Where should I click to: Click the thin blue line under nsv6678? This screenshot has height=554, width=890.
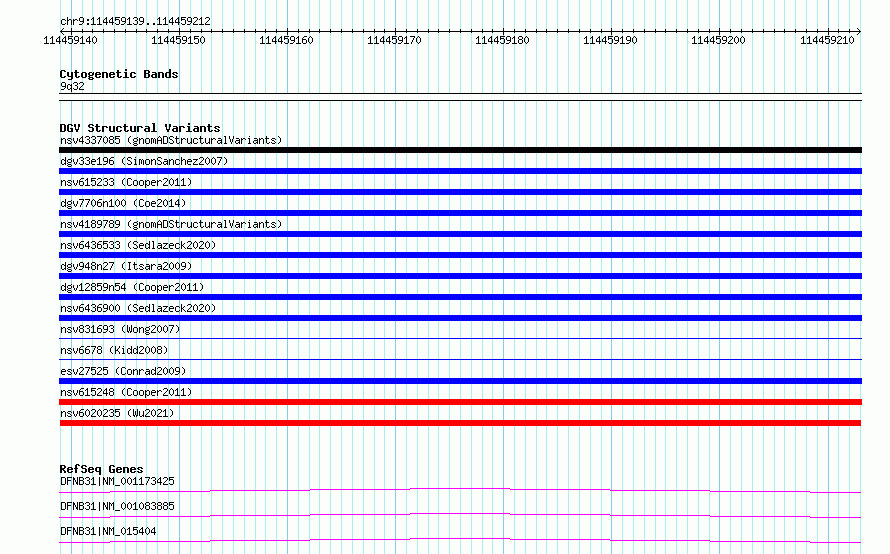[x=460, y=359]
